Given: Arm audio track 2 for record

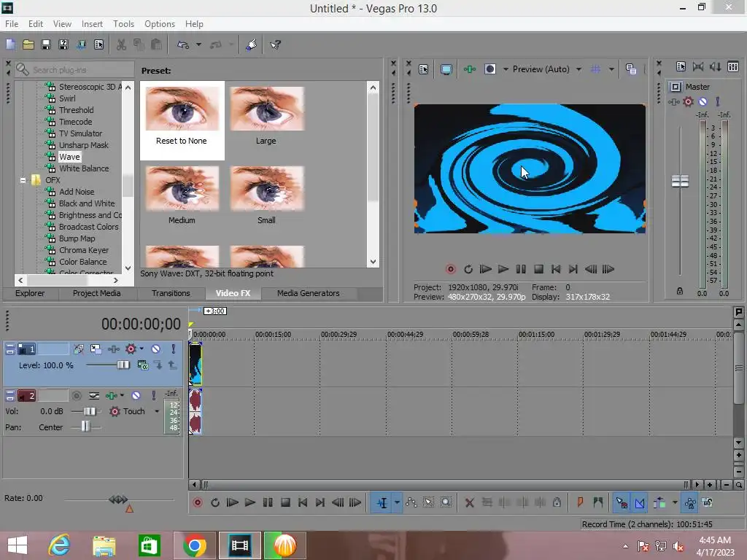Looking at the screenshot, I should click(77, 395).
